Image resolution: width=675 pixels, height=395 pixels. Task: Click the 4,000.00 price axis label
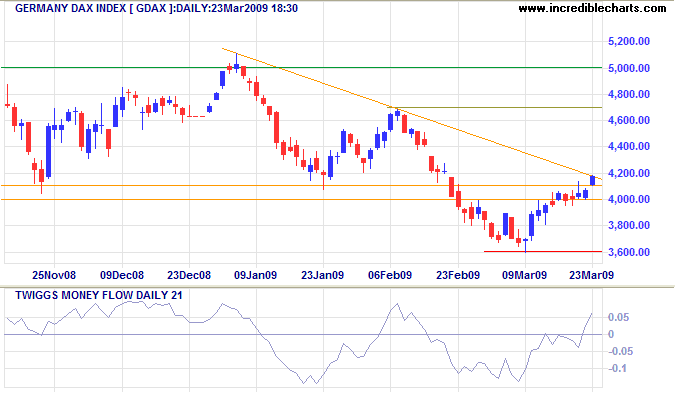[629, 199]
